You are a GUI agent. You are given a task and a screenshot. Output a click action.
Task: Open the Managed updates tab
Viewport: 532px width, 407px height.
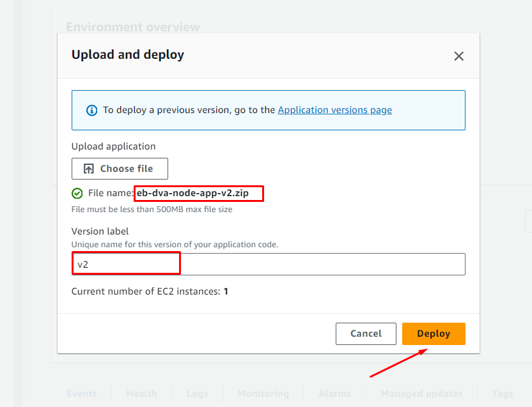tap(421, 394)
